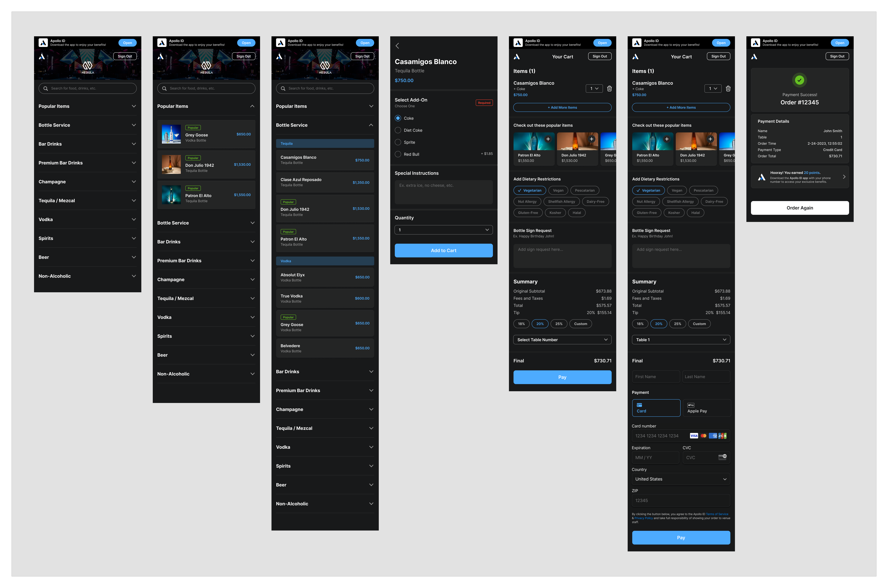Click the Add to Cart button

click(x=444, y=251)
